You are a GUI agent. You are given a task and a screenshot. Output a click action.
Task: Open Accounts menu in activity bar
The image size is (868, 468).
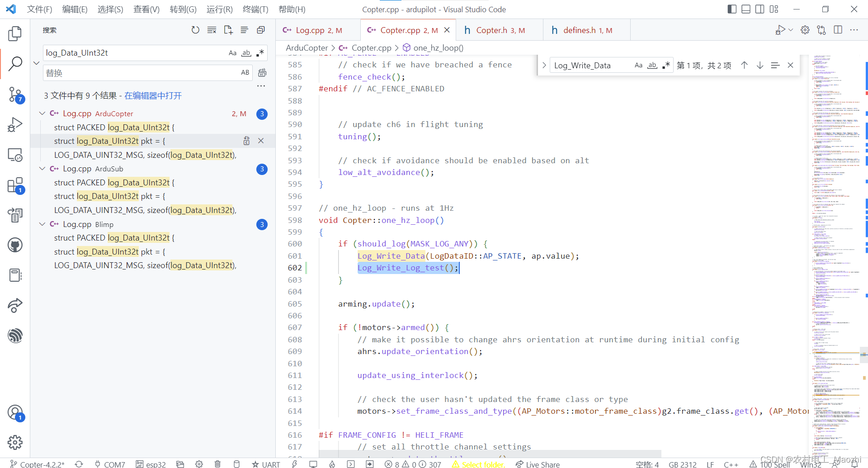click(x=15, y=412)
